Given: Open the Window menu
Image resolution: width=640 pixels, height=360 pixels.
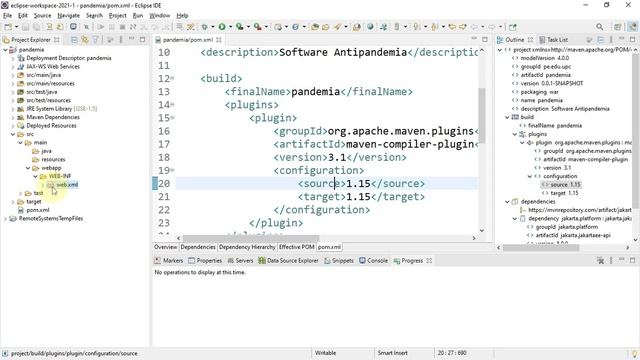Looking at the screenshot, I should 159,16.
